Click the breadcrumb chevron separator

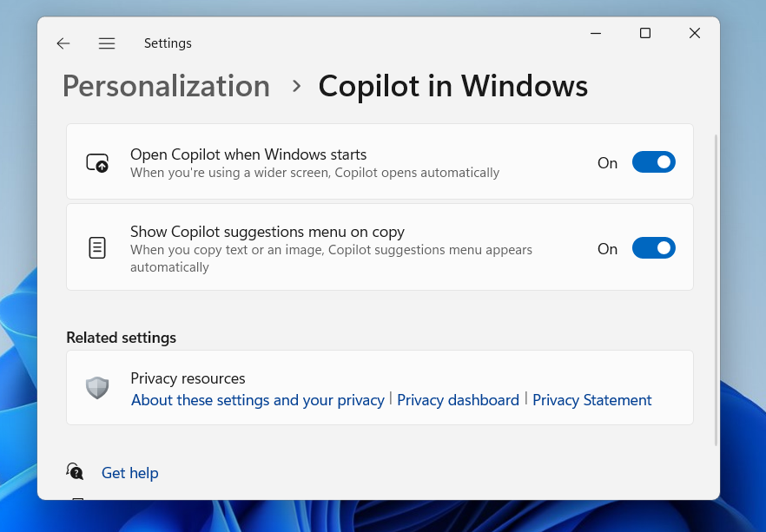click(x=296, y=87)
